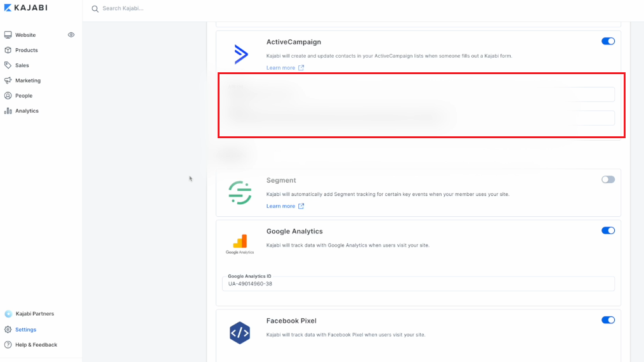Open Help & Feedback

pos(36,345)
